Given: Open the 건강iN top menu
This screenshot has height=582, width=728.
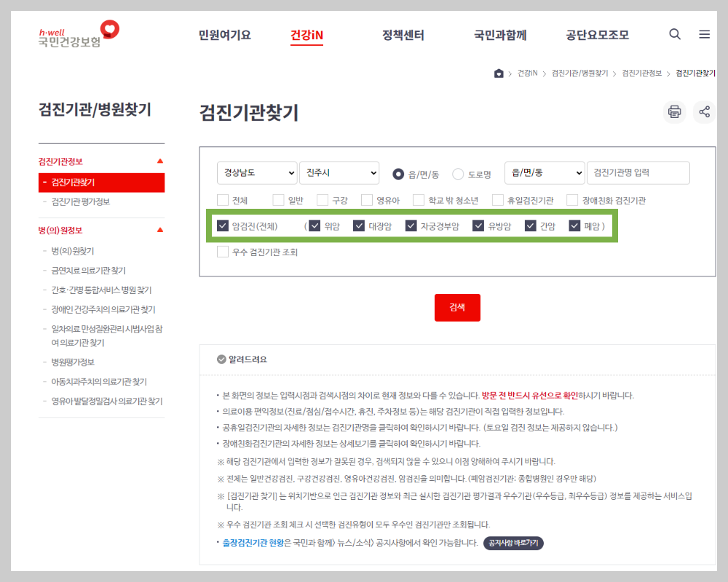Looking at the screenshot, I should tap(307, 35).
